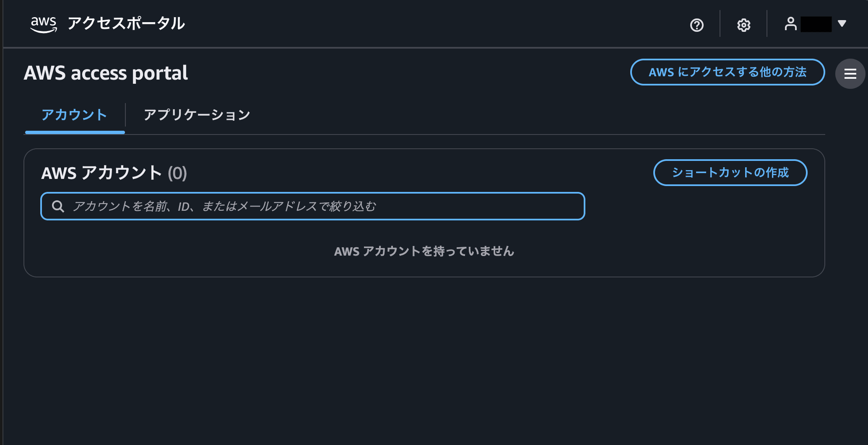Click empty area below the accounts panel
Viewport: 868px width, 445px height.
424,360
